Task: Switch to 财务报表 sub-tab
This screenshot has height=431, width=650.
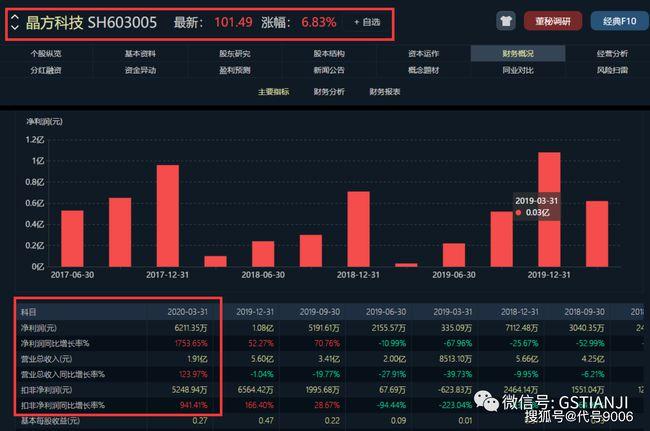Action: (385, 92)
